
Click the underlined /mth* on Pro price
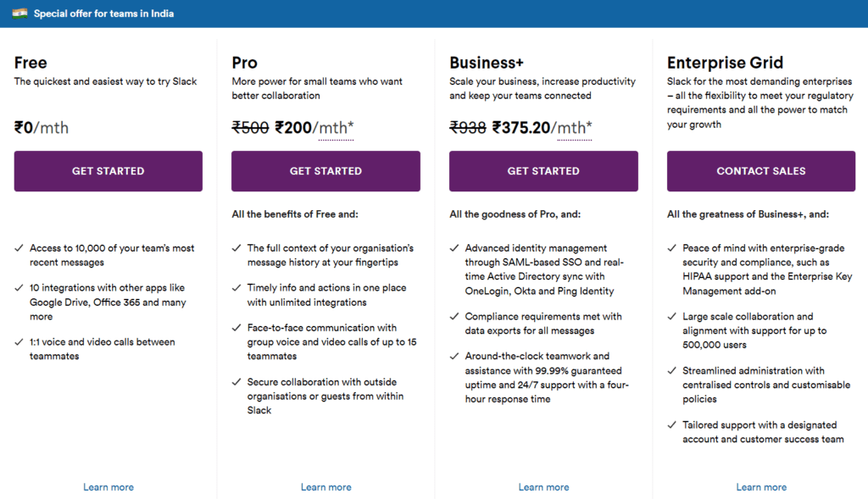click(x=336, y=128)
